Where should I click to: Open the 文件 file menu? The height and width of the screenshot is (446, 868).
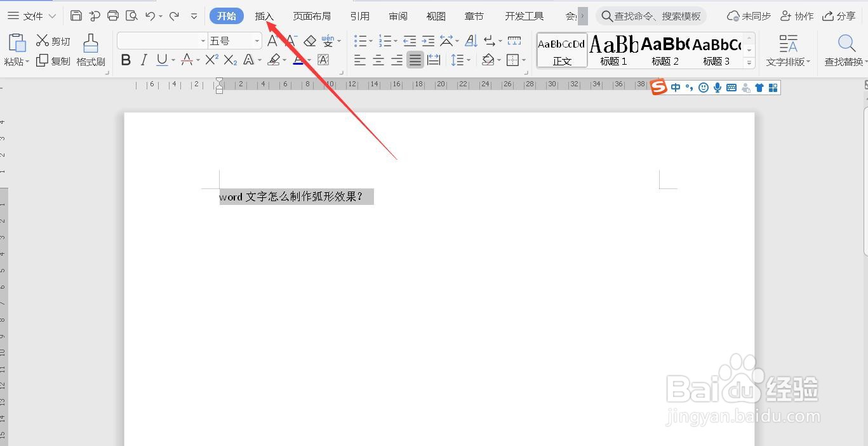point(32,16)
